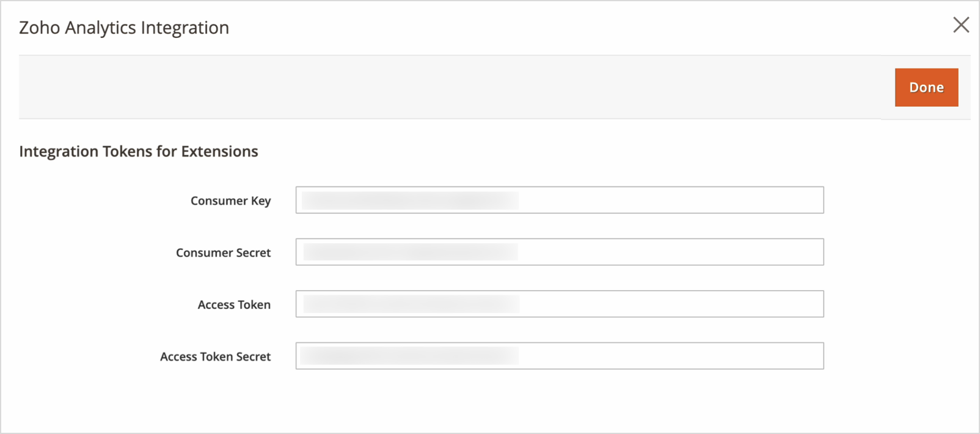Click inside the Consumer Secret field
The height and width of the screenshot is (434, 980).
point(559,252)
